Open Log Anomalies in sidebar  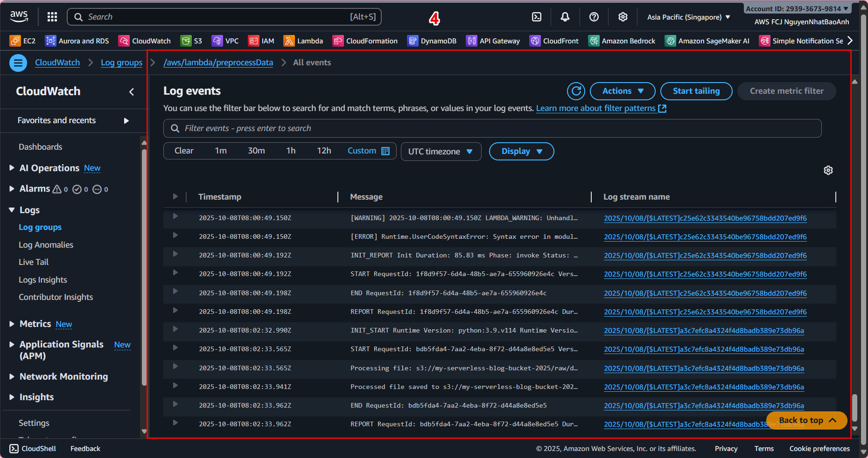(x=46, y=245)
